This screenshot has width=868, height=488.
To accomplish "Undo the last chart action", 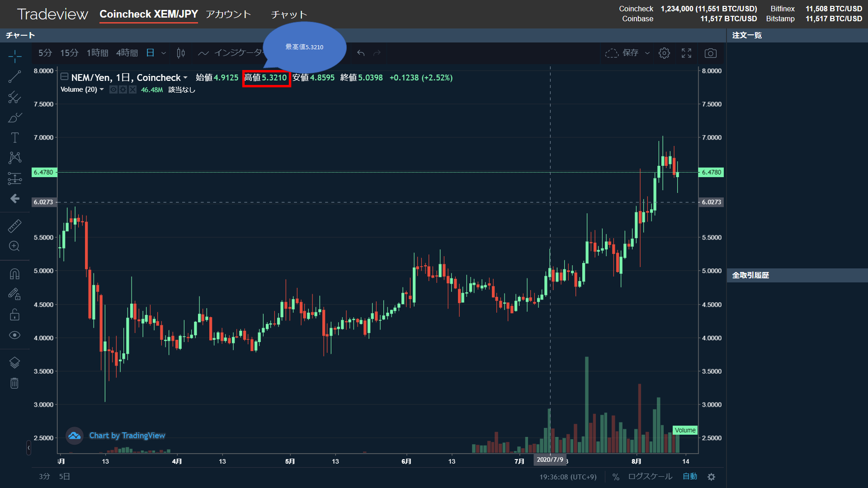I will tap(361, 53).
